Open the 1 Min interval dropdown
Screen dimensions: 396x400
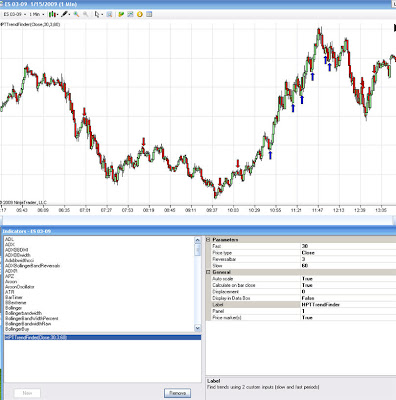36,14
